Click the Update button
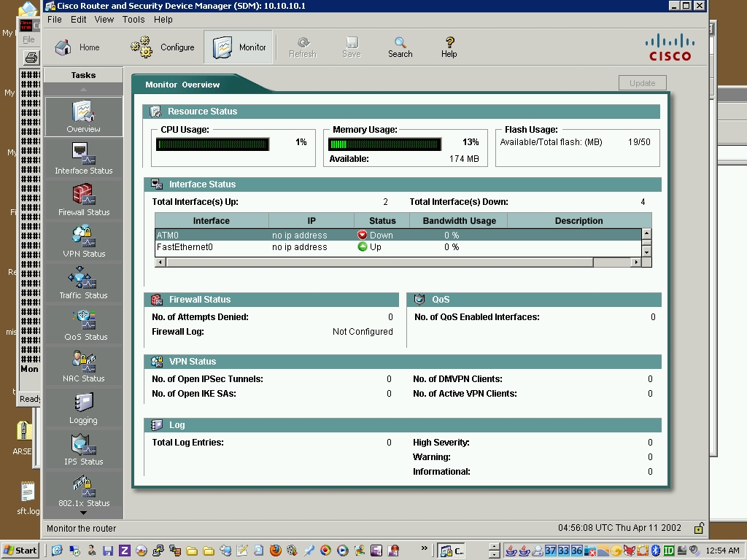The height and width of the screenshot is (560, 747). pyautogui.click(x=642, y=83)
